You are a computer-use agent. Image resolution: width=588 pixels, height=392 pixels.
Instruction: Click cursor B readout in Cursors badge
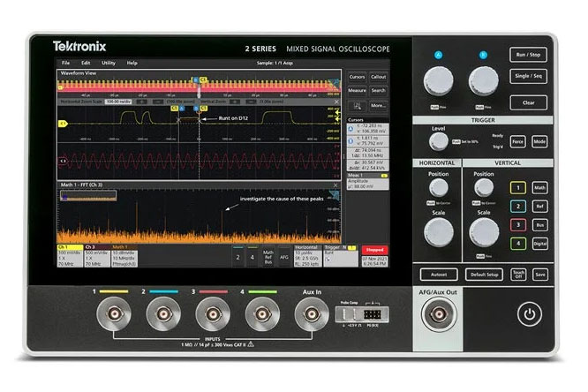point(367,141)
